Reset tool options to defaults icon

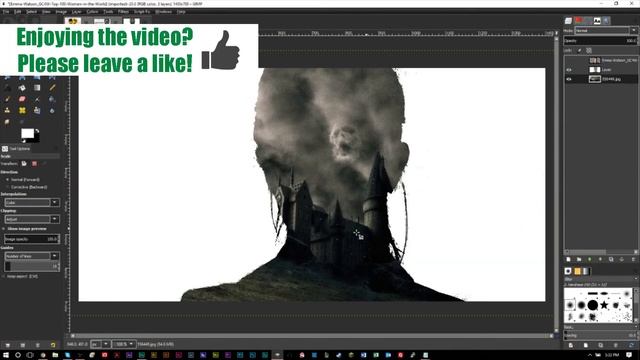53,345
